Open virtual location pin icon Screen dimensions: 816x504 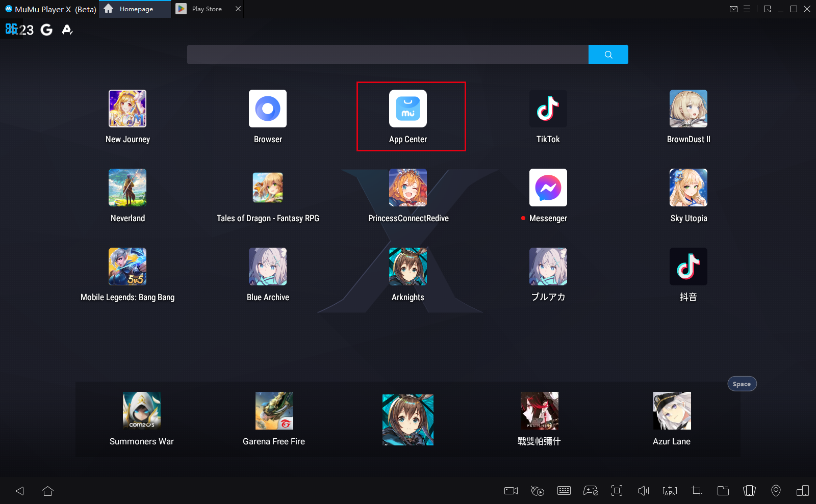(x=776, y=491)
